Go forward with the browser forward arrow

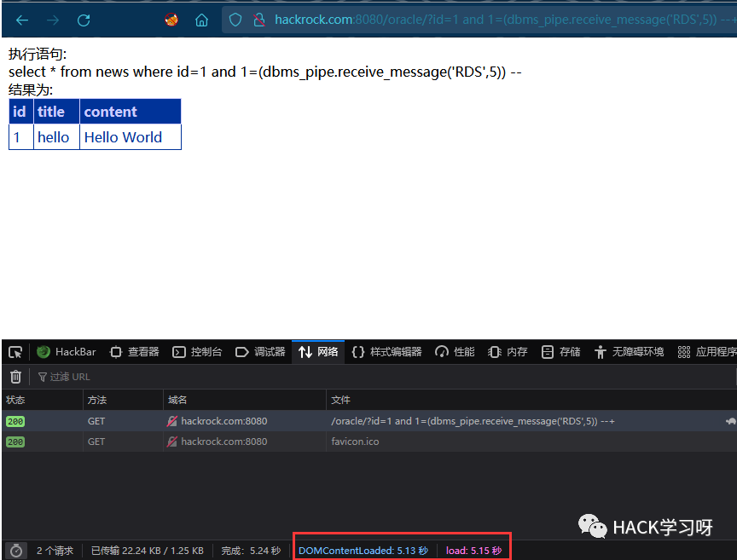pos(53,20)
